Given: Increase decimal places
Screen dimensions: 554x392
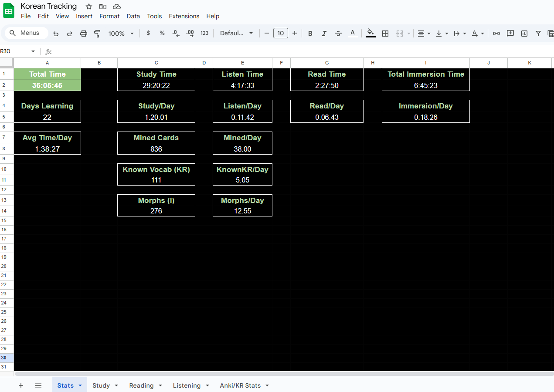Looking at the screenshot, I should pyautogui.click(x=190, y=33).
